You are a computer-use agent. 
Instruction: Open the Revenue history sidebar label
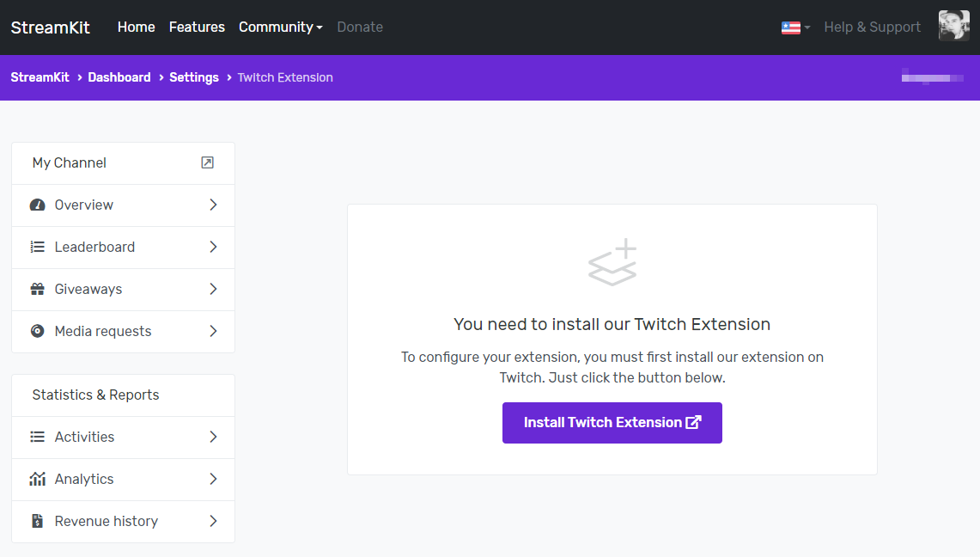(107, 521)
